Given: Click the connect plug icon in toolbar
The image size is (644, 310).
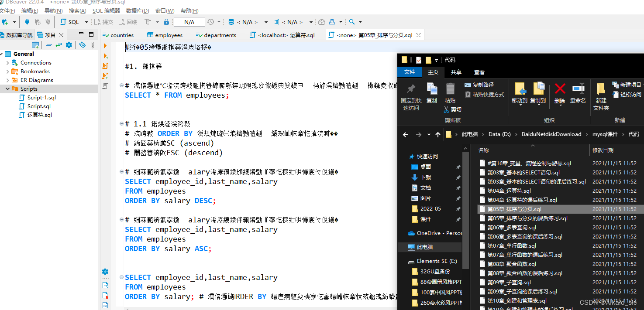Looking at the screenshot, I should [x=28, y=22].
